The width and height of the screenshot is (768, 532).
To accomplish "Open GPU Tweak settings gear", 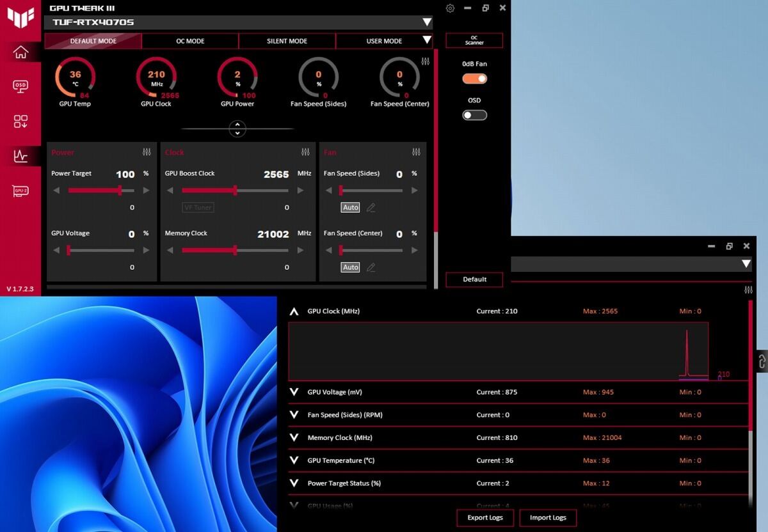I will 450,8.
